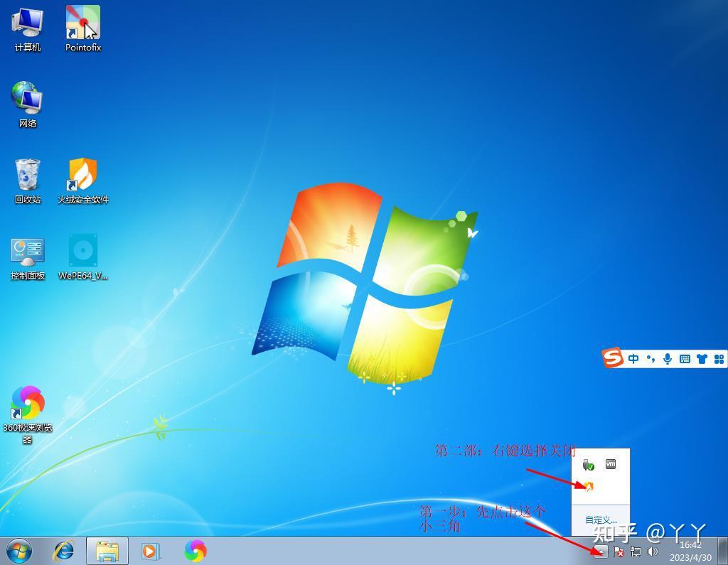Select the 控制面板 desktop icon
This screenshot has height=565, width=728.
click(28, 258)
